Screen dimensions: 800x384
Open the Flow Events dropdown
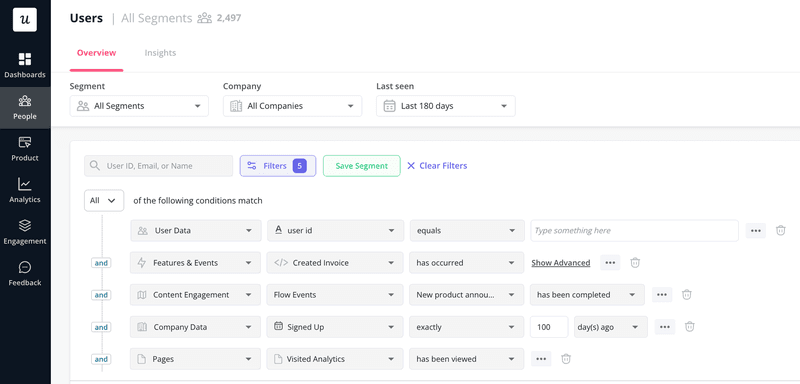click(x=335, y=295)
